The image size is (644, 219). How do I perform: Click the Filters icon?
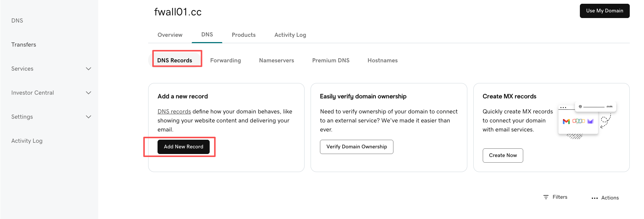tap(546, 197)
